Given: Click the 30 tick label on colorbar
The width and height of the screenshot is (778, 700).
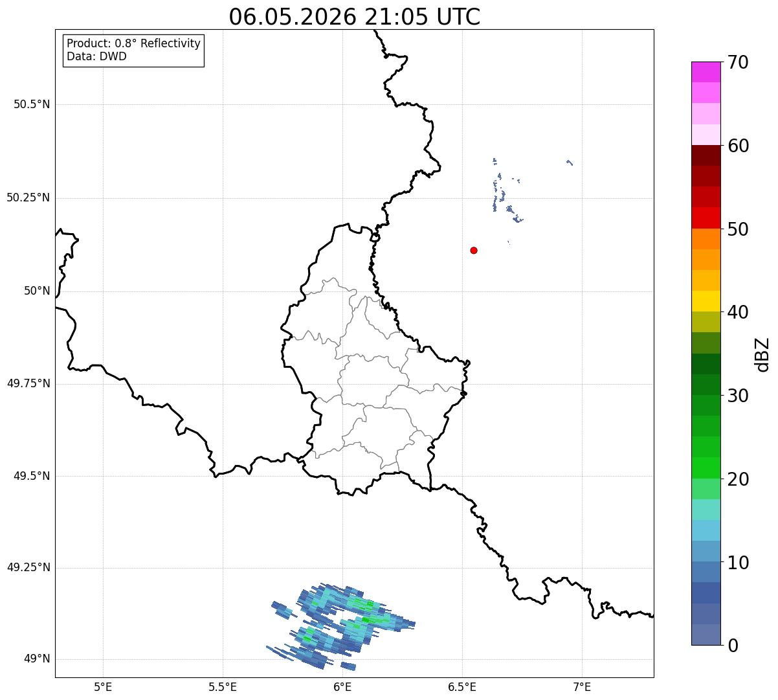Looking at the screenshot, I should (738, 396).
